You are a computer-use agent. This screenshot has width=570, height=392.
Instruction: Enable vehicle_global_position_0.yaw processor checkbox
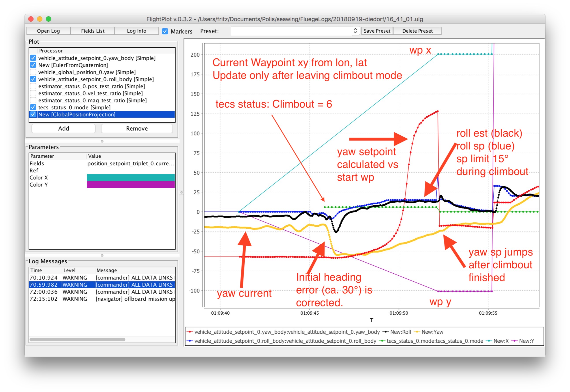click(x=33, y=72)
